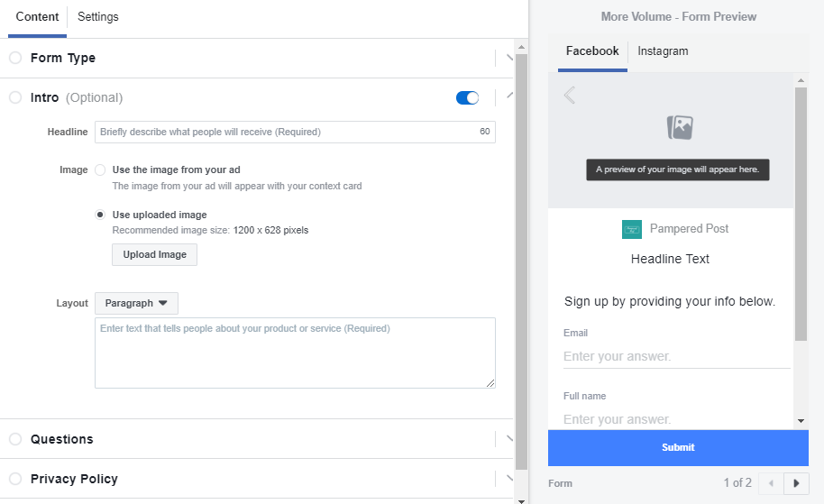Screen dimensions: 824x504
Task: Click the form preview vertical scrollbar
Action: (801, 216)
